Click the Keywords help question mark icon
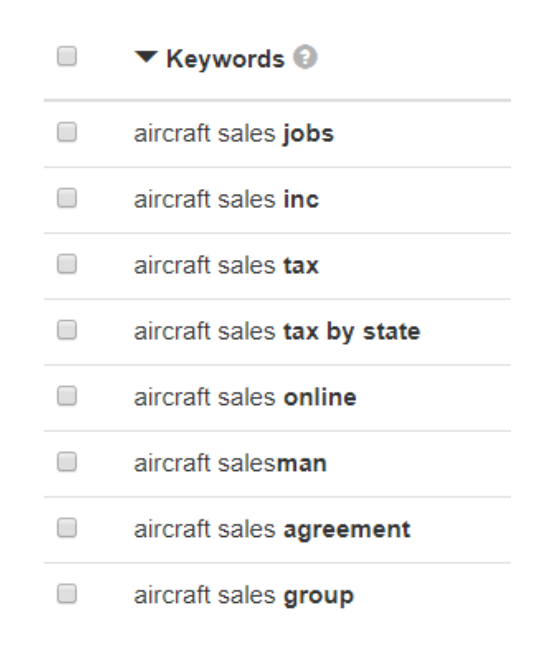Image resolution: width=546 pixels, height=648 pixels. tap(305, 57)
